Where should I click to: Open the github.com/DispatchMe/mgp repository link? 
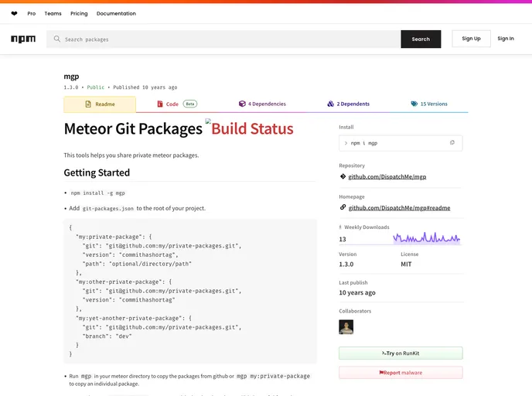387,176
